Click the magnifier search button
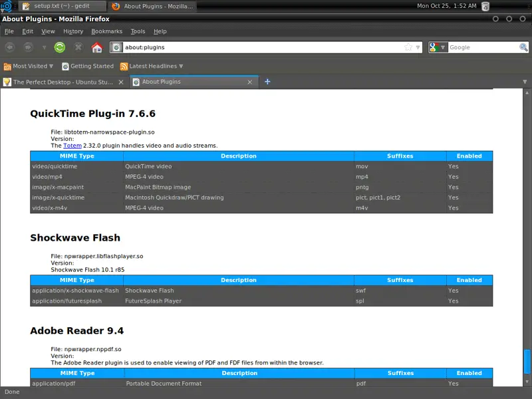This screenshot has width=532, height=399. (523, 47)
